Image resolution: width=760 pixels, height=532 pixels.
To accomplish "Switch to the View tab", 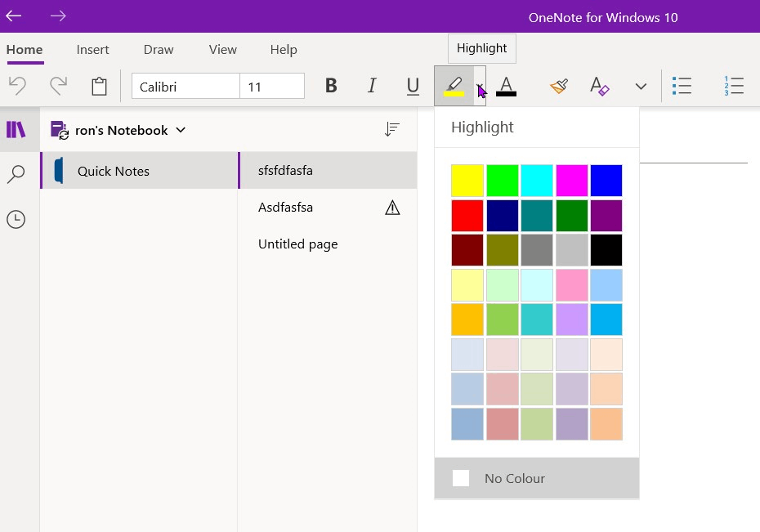I will click(223, 49).
